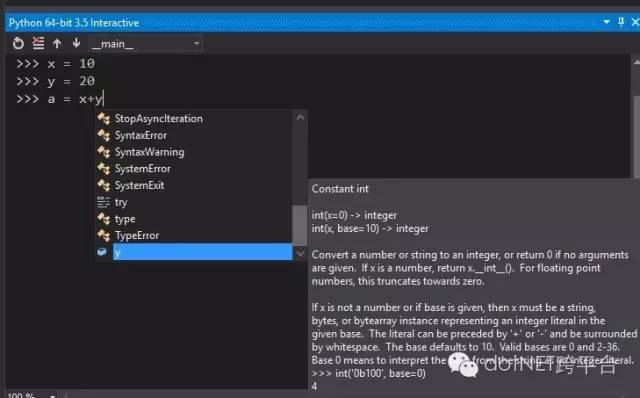Screen dimensions: 640x398
Task: Open the window position dropdown arrow in title bar
Action: pos(606,22)
